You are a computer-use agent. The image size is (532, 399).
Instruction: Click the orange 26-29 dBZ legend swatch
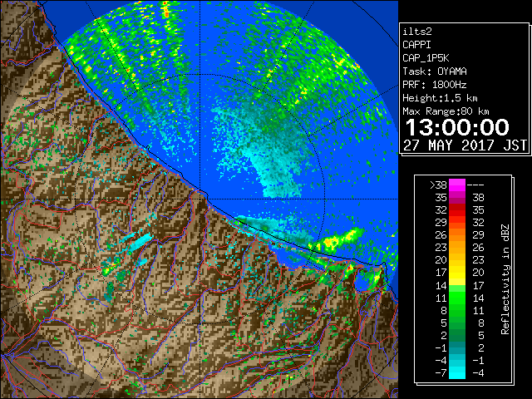(457, 234)
